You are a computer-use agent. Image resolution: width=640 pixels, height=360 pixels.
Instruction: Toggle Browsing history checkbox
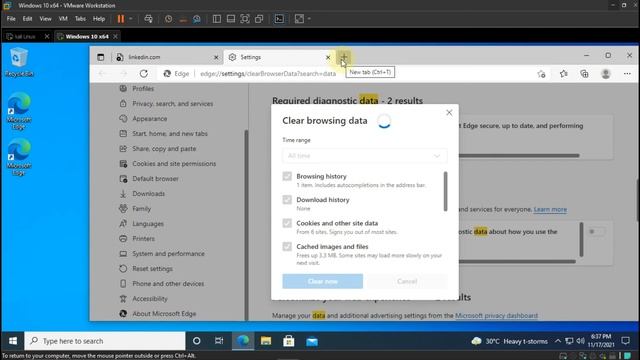(x=287, y=176)
